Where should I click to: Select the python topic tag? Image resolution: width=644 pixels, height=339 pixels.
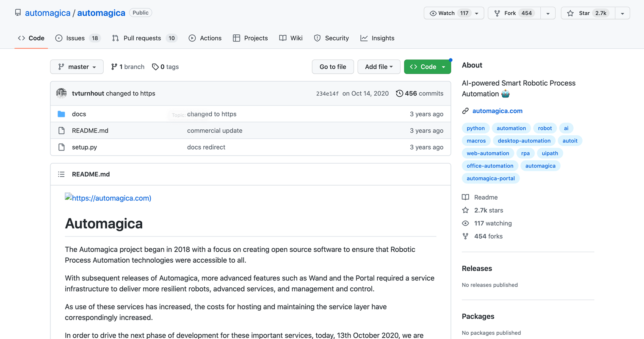click(475, 128)
